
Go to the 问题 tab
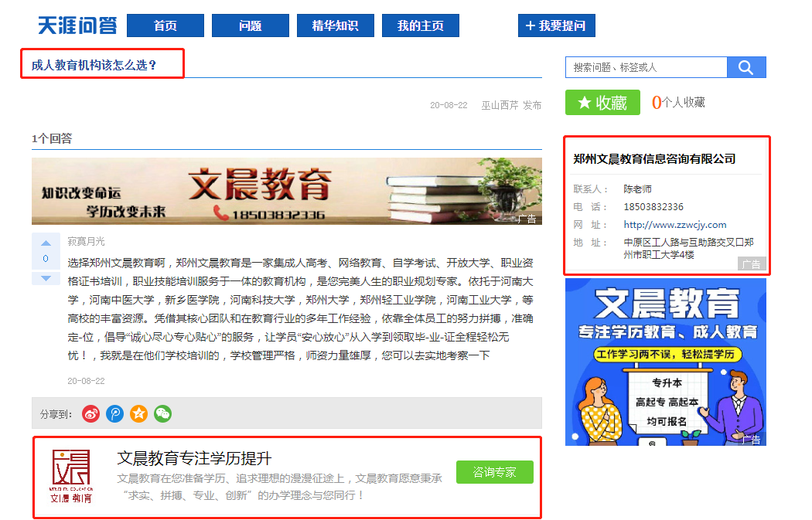pos(250,25)
